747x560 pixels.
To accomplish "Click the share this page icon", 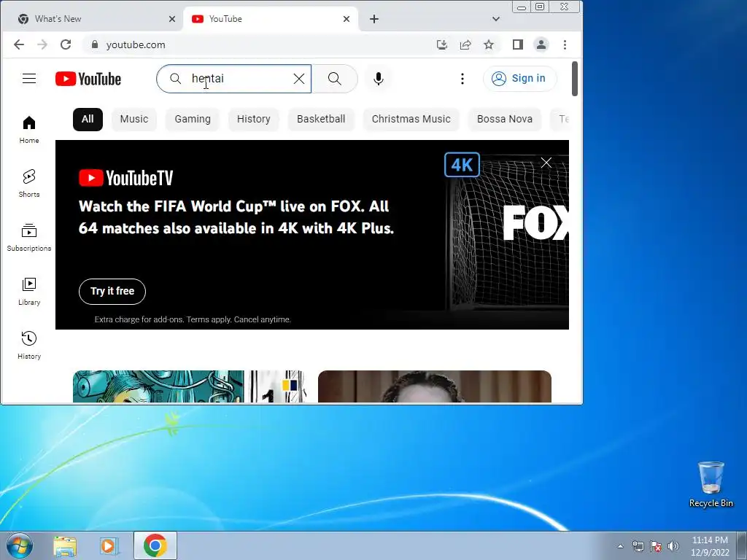I will point(465,44).
